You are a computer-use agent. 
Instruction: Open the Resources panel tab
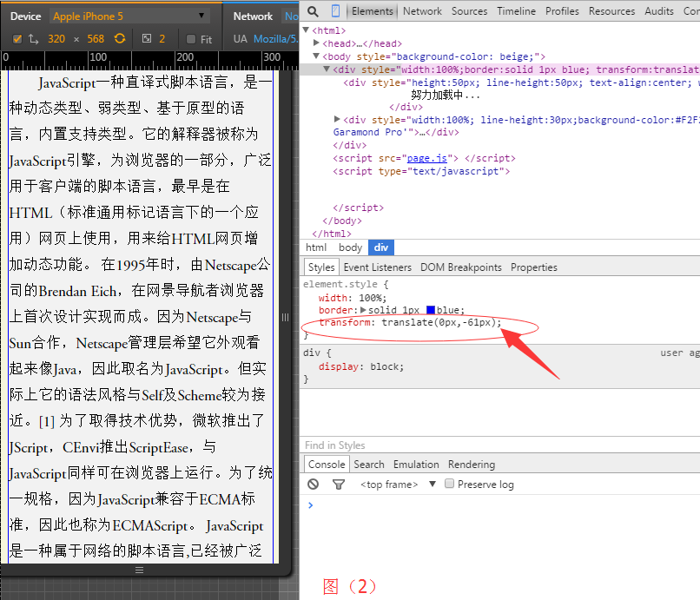[x=611, y=11]
